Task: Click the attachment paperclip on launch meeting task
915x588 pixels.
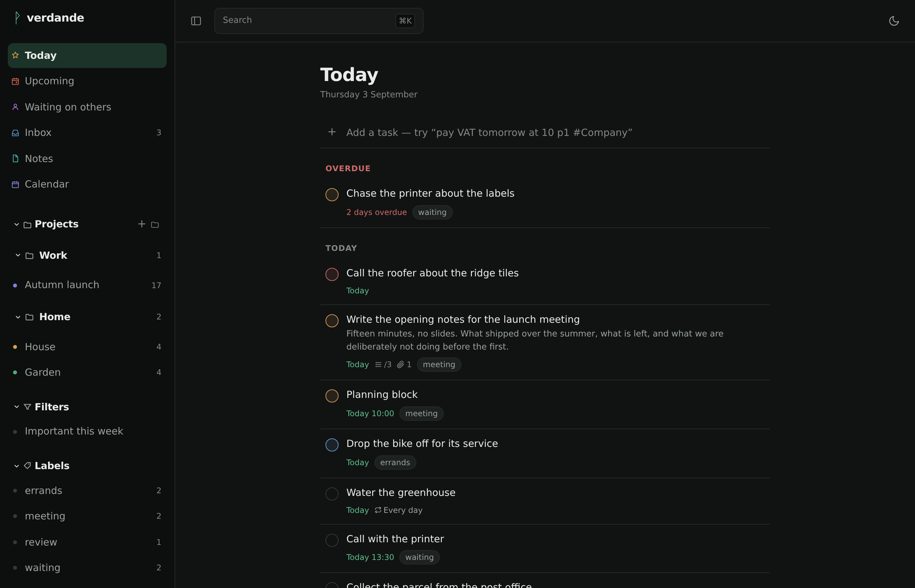Action: point(400,365)
